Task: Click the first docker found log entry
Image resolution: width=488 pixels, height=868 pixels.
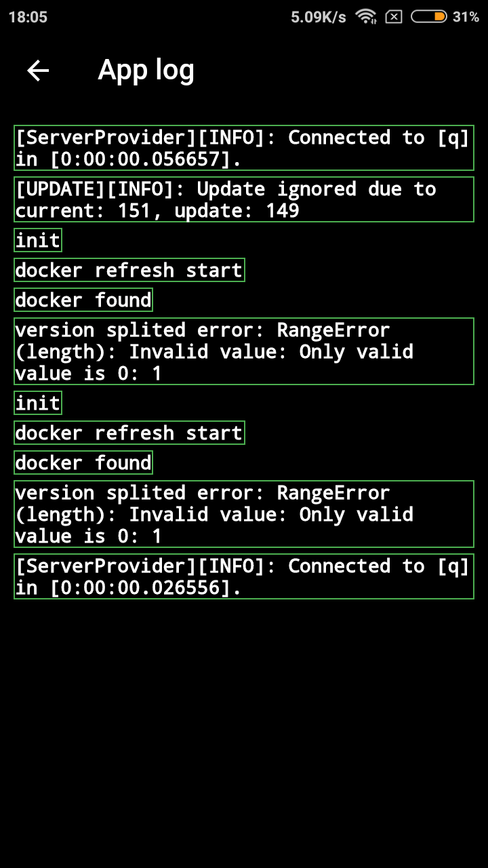Action: point(83,299)
